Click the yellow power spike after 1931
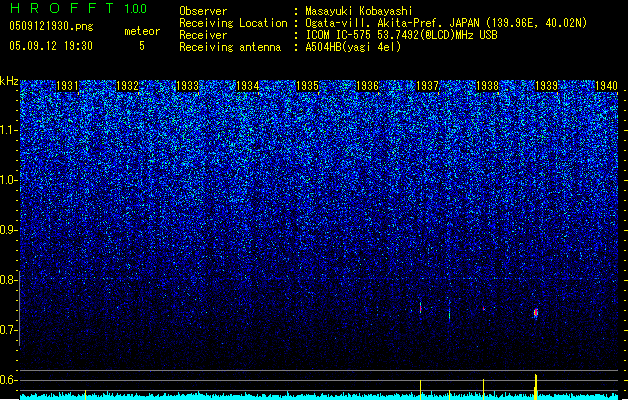The width and height of the screenshot is (629, 400). 85,394
